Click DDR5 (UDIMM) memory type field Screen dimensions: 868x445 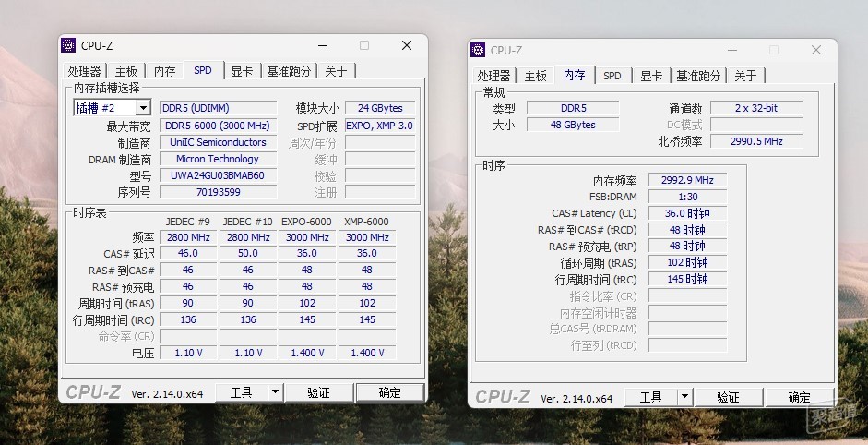pos(218,107)
